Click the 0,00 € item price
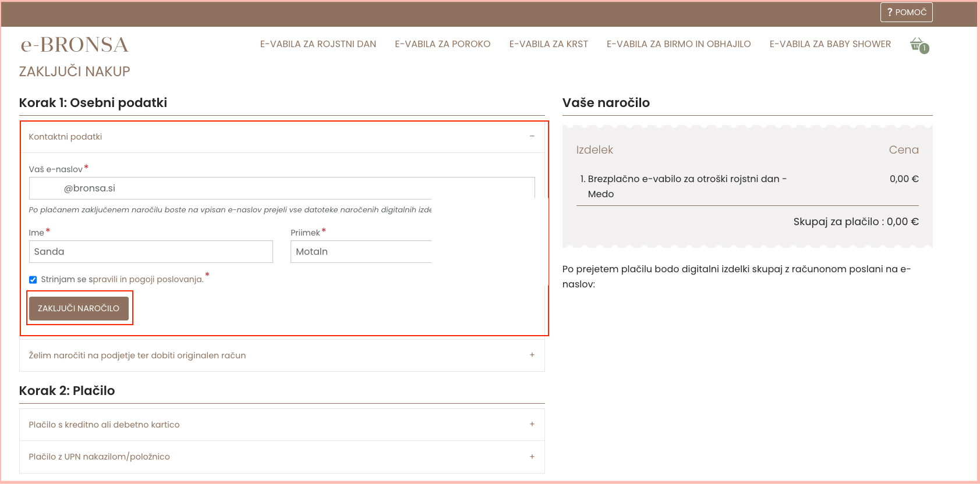The width and height of the screenshot is (980, 484). [904, 179]
